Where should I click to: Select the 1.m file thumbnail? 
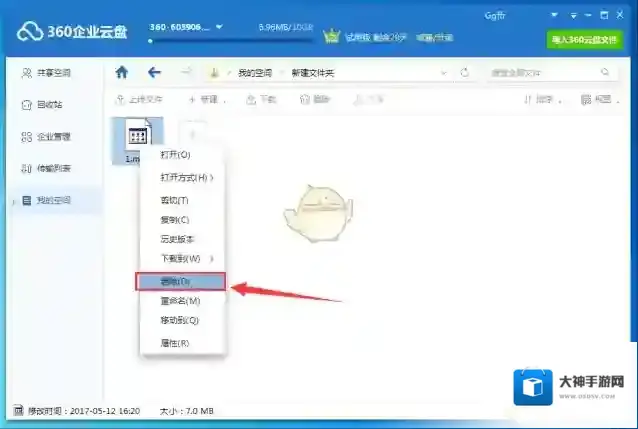coord(138,141)
